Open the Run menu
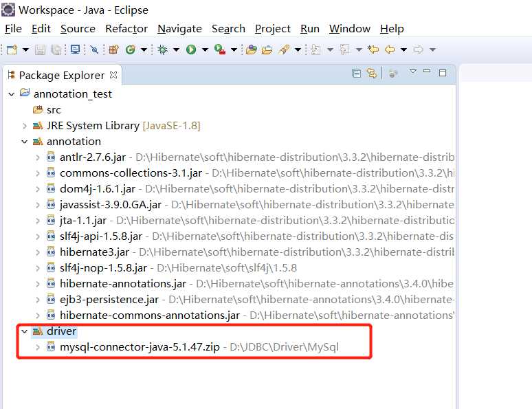Viewport: 532px width, 409px height. [x=310, y=29]
